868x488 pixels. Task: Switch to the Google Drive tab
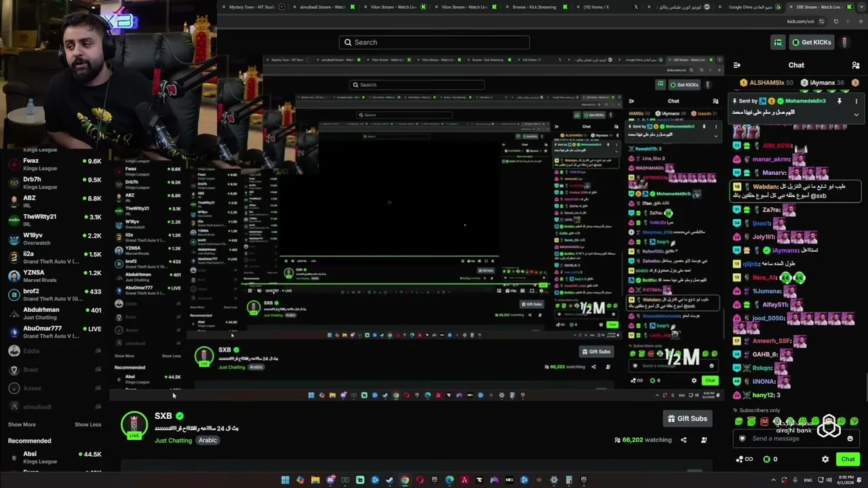[x=749, y=7]
